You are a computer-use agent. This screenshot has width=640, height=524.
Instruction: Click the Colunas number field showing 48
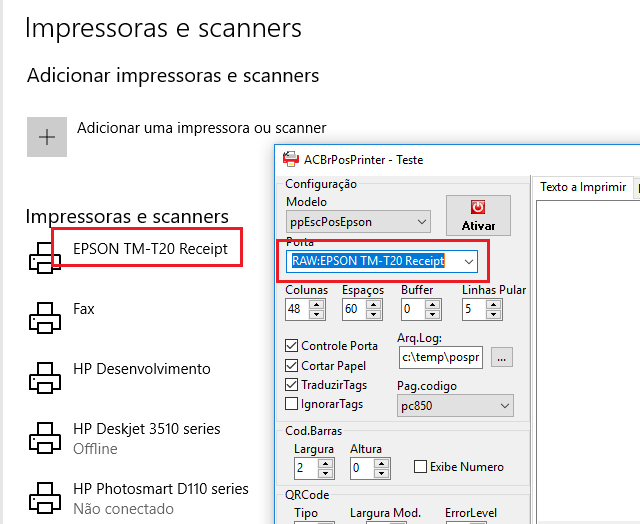pos(298,309)
